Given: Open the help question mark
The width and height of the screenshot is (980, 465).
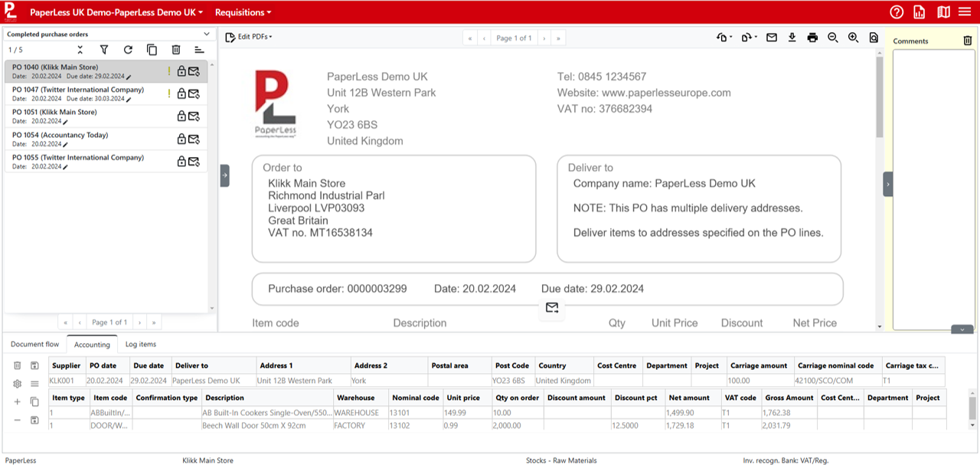Looking at the screenshot, I should coord(896,11).
